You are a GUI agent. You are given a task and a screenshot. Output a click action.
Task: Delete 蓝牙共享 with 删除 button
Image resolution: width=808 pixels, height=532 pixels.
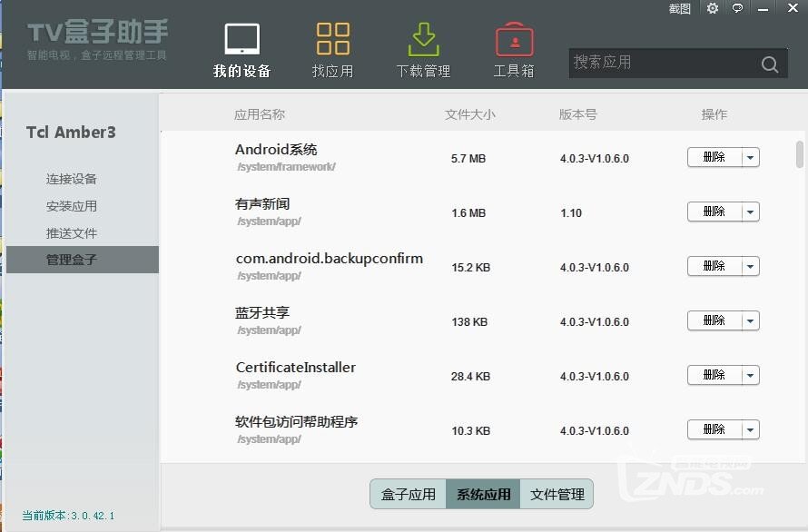[714, 320]
